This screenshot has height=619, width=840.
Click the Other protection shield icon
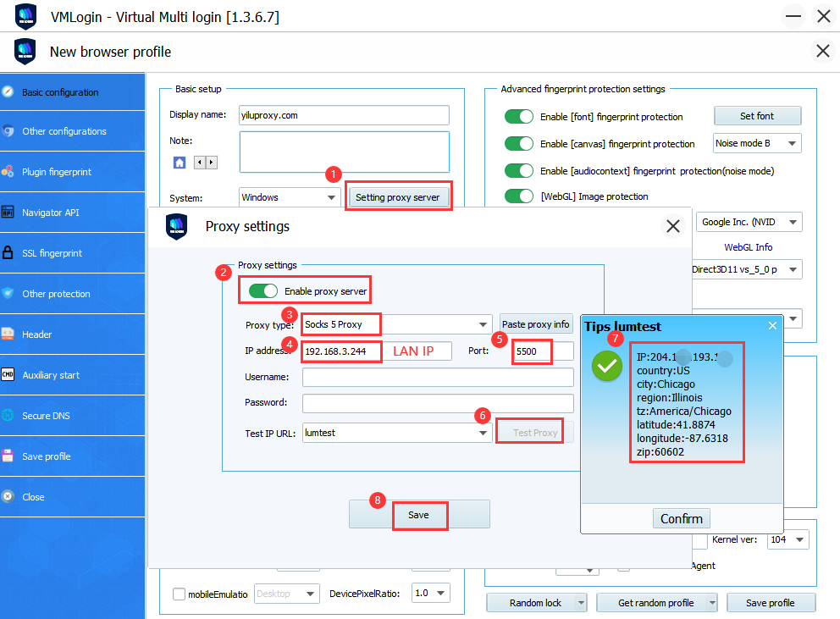pos(8,293)
